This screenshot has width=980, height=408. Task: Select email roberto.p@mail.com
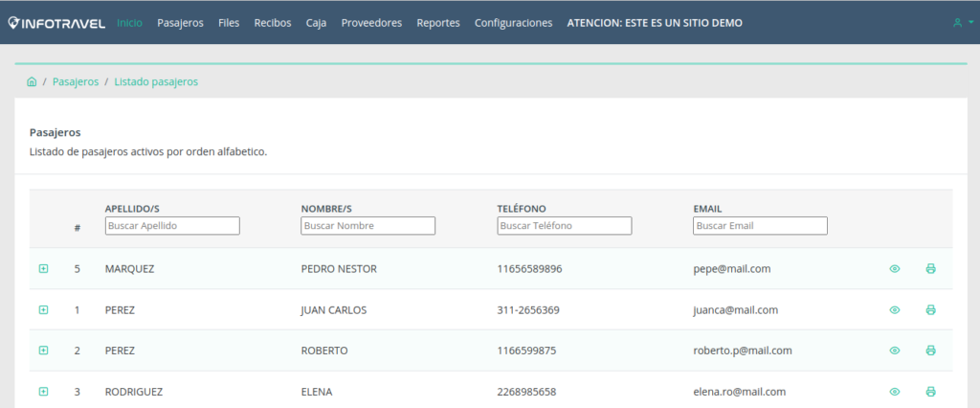(x=743, y=351)
